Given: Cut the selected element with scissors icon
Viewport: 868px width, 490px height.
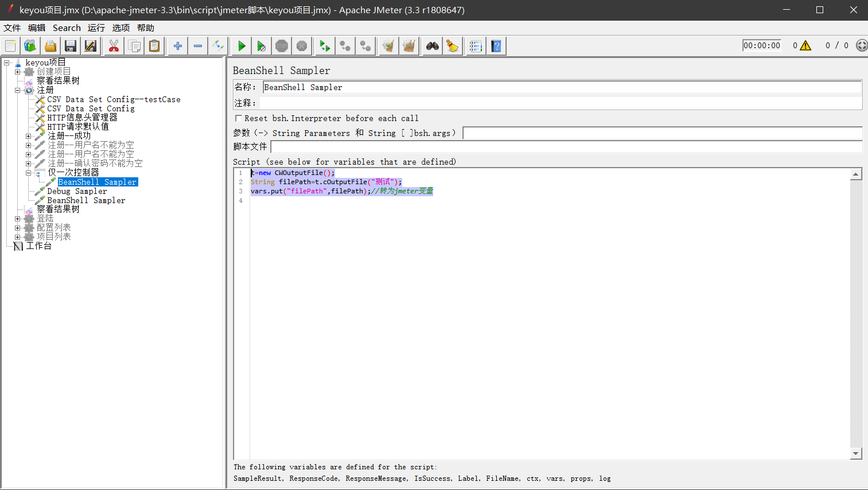Looking at the screenshot, I should (114, 45).
